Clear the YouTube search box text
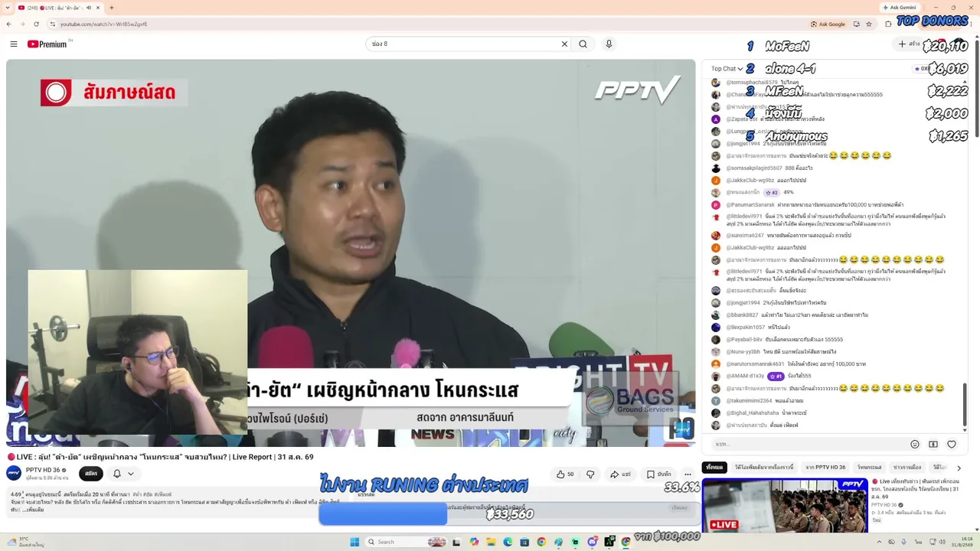This screenshot has width=980, height=551. click(564, 44)
